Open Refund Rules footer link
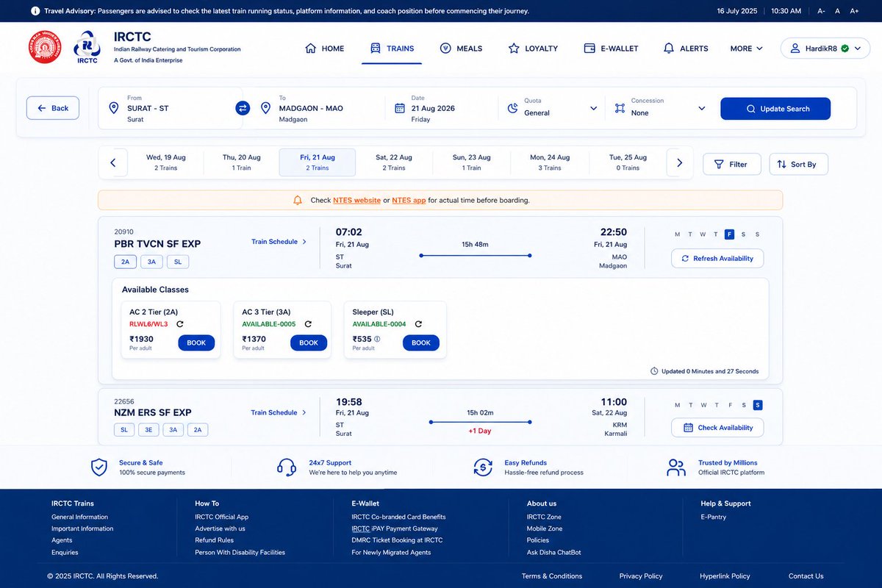 215,540
